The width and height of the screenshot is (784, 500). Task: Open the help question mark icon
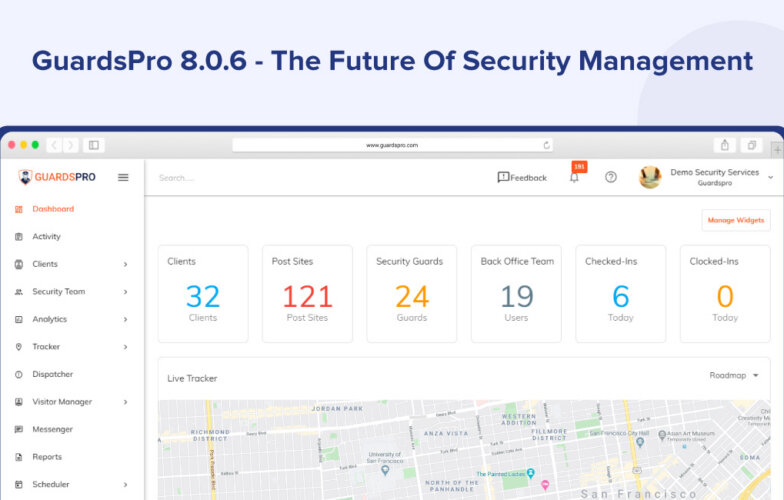[x=610, y=177]
